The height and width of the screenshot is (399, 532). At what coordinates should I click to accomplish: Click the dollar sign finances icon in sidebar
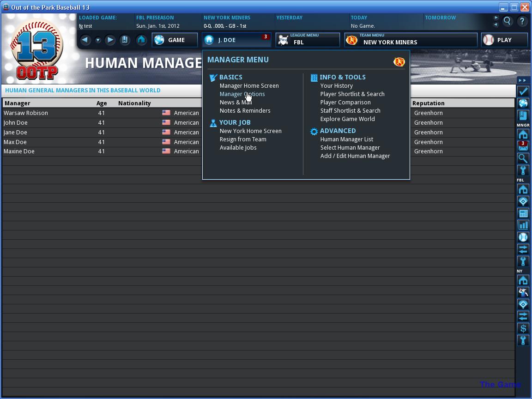click(523, 328)
